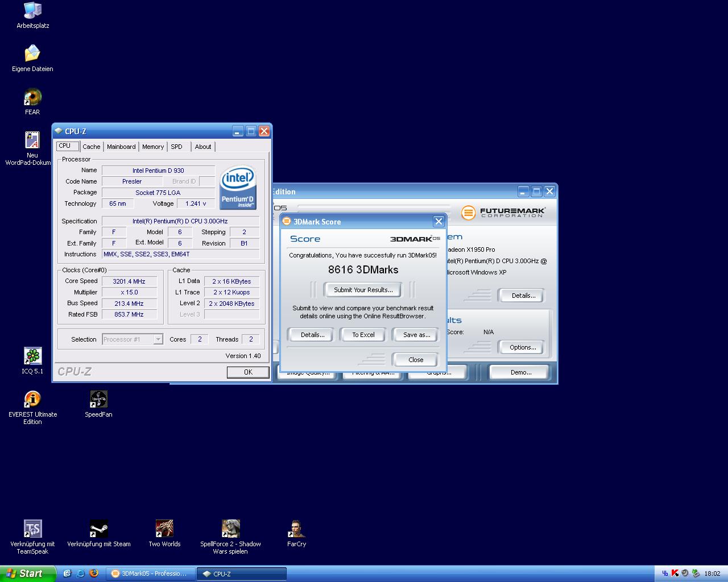Open the EVEREST Ultimate Edition icon
This screenshot has height=582, width=728.
pos(32,400)
